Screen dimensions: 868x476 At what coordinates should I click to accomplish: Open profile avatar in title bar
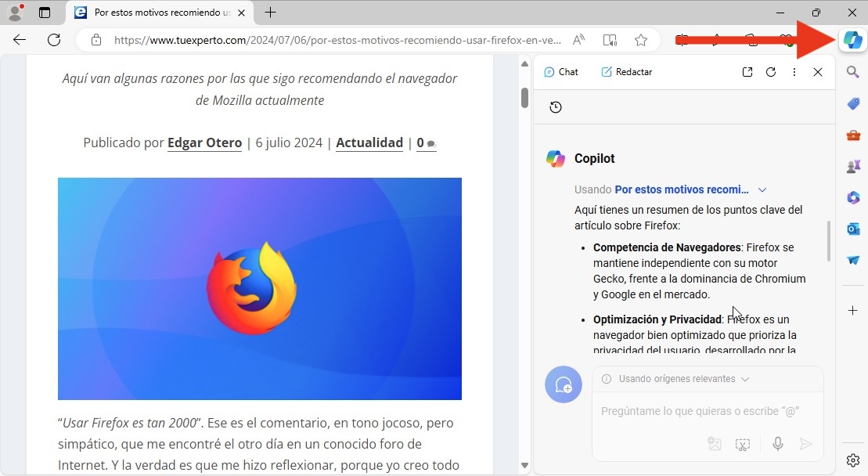[x=16, y=13]
